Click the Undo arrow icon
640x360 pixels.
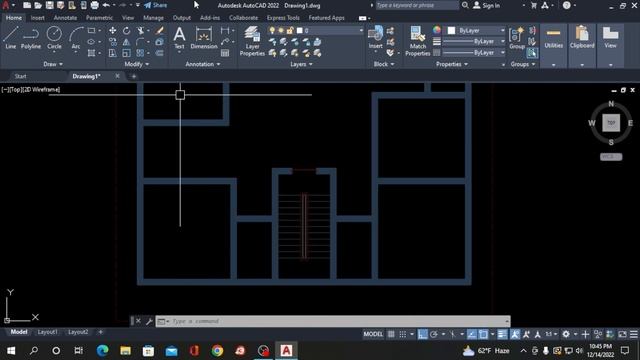click(106, 5)
